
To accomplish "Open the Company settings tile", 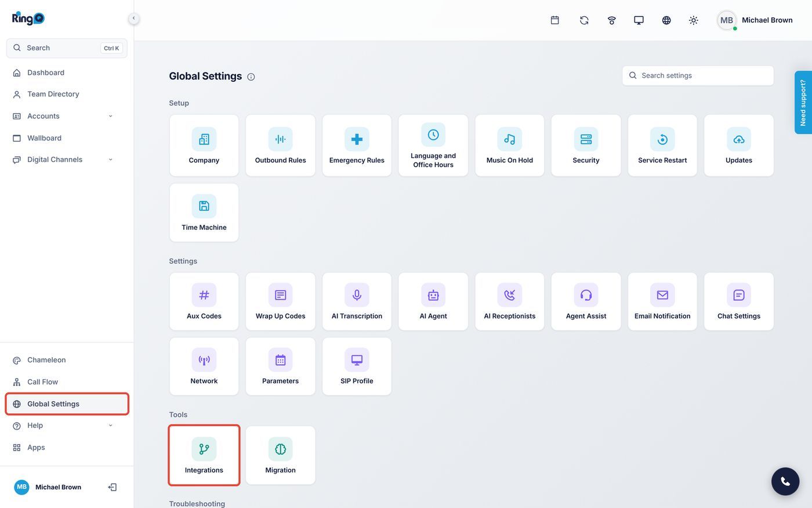I will [204, 146].
